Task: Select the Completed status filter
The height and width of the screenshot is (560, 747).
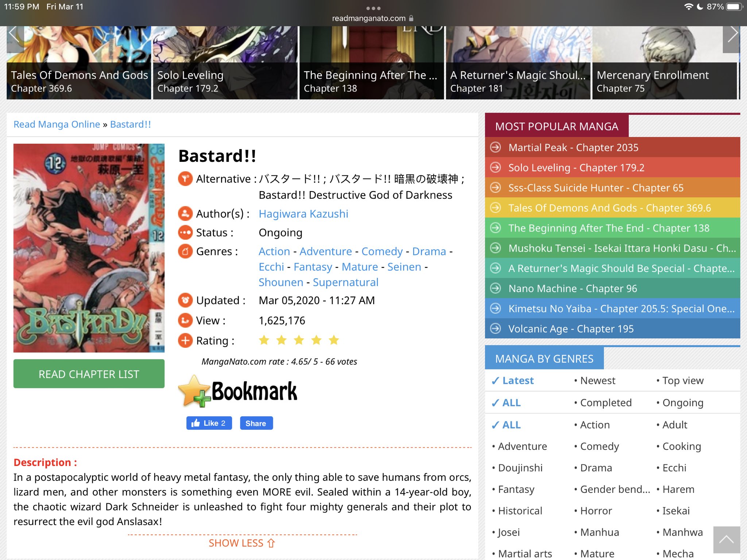Action: [606, 402]
